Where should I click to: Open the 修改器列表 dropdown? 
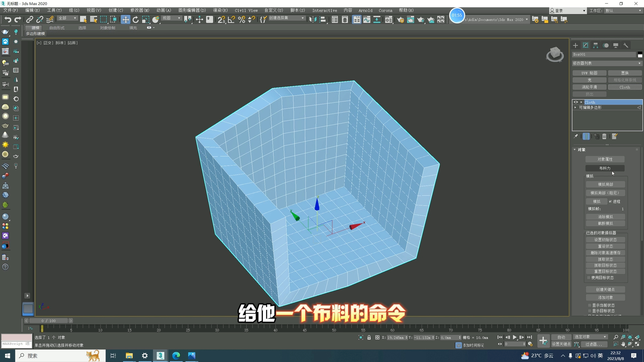[x=607, y=63]
